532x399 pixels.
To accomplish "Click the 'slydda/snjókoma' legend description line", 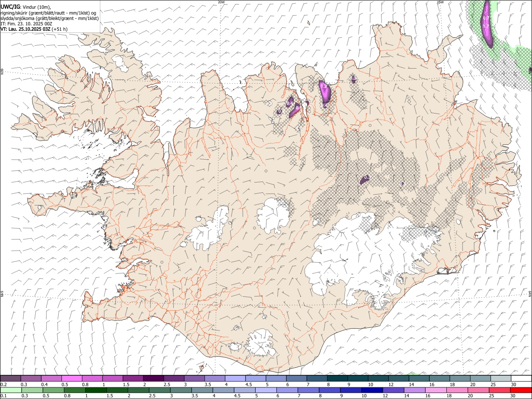I will [49, 18].
